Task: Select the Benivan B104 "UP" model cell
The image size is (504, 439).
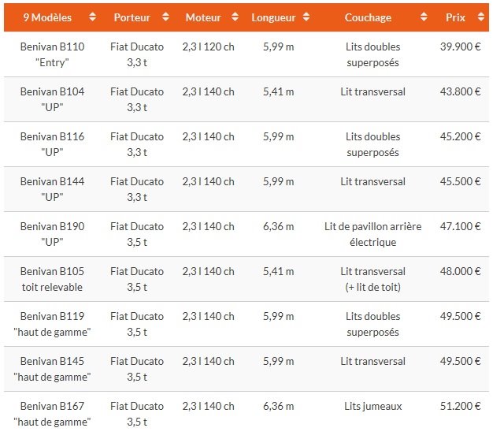Action: (52, 99)
